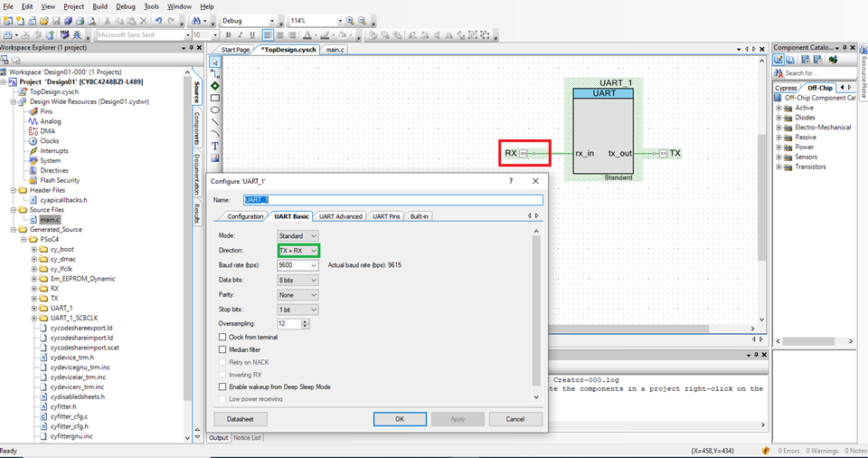Select main.c in Source Files

(49, 220)
